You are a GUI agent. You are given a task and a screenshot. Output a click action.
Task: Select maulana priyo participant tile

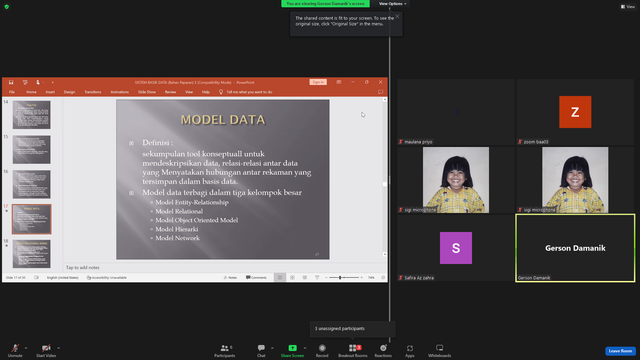456,112
